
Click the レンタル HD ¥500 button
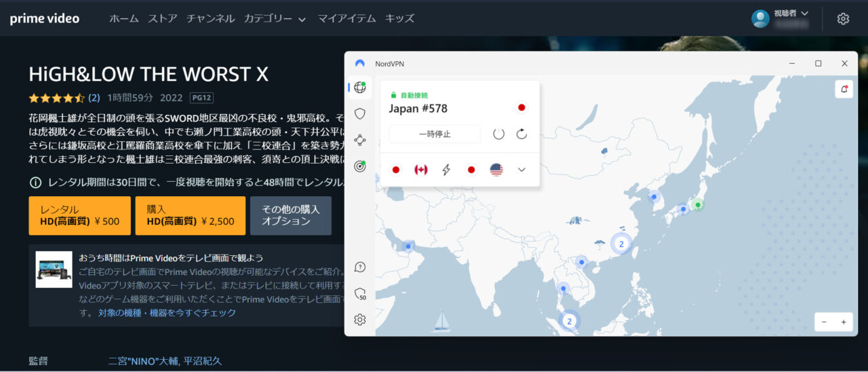[79, 216]
